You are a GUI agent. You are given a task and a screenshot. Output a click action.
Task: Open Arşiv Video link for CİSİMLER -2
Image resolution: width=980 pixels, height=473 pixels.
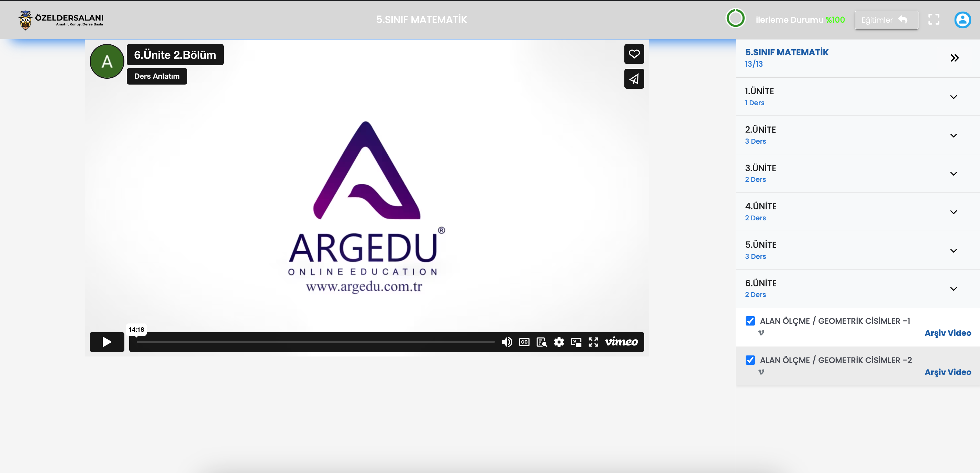tap(947, 372)
